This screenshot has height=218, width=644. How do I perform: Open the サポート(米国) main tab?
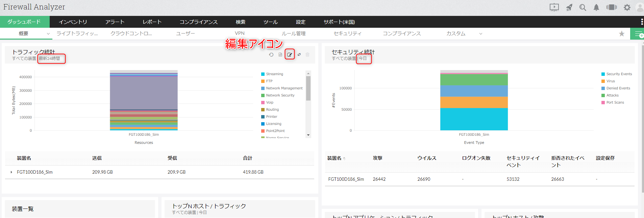click(339, 22)
